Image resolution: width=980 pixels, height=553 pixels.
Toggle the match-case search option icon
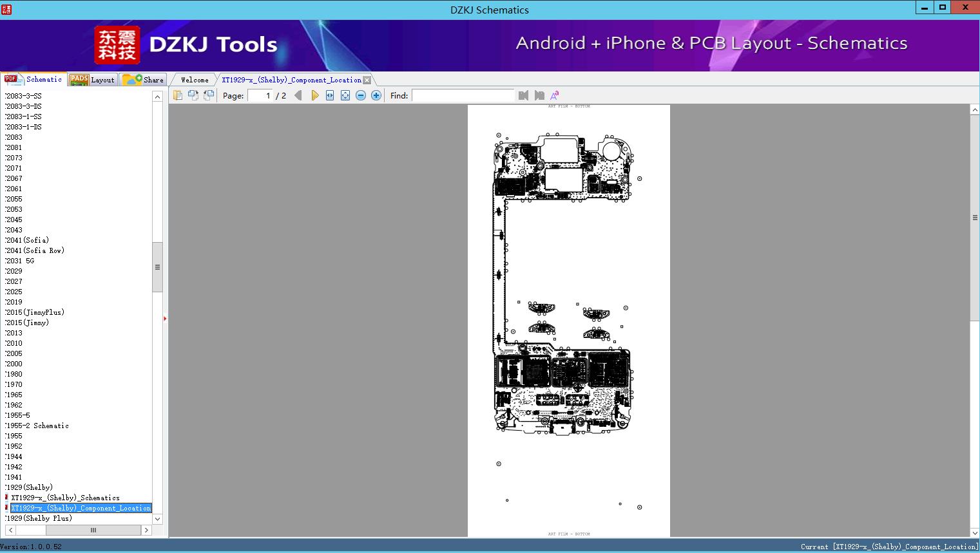[554, 95]
